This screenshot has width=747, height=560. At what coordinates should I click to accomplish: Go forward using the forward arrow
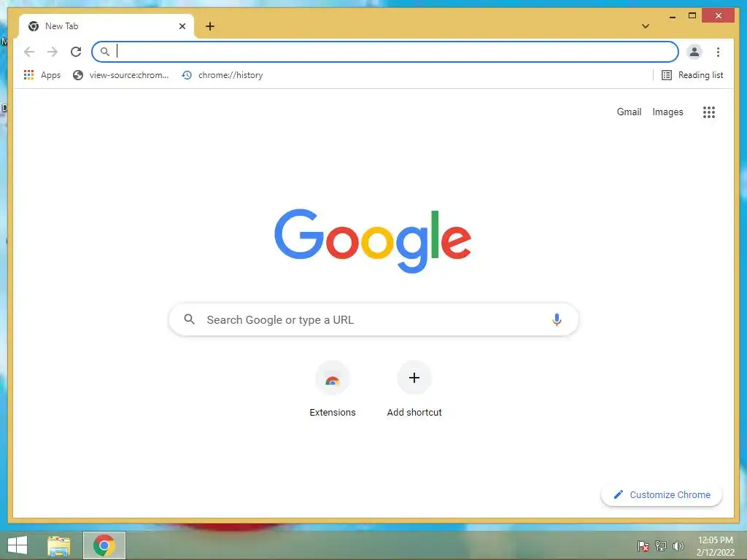[53, 52]
